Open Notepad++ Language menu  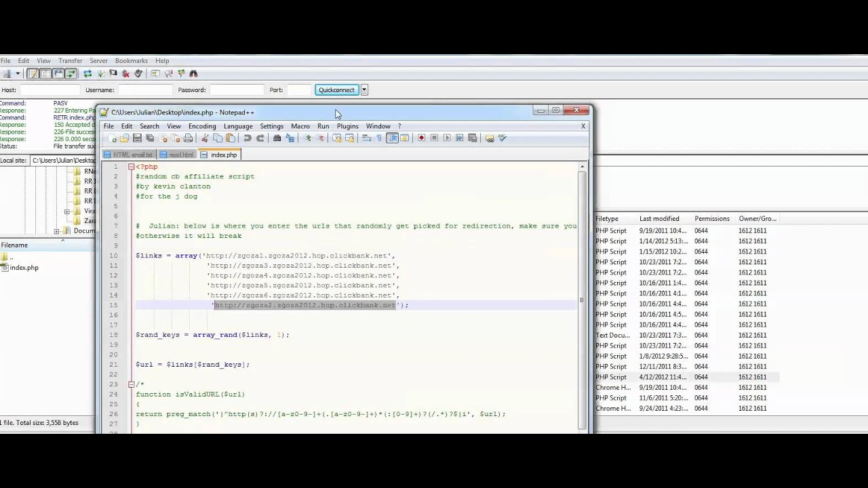[238, 126]
